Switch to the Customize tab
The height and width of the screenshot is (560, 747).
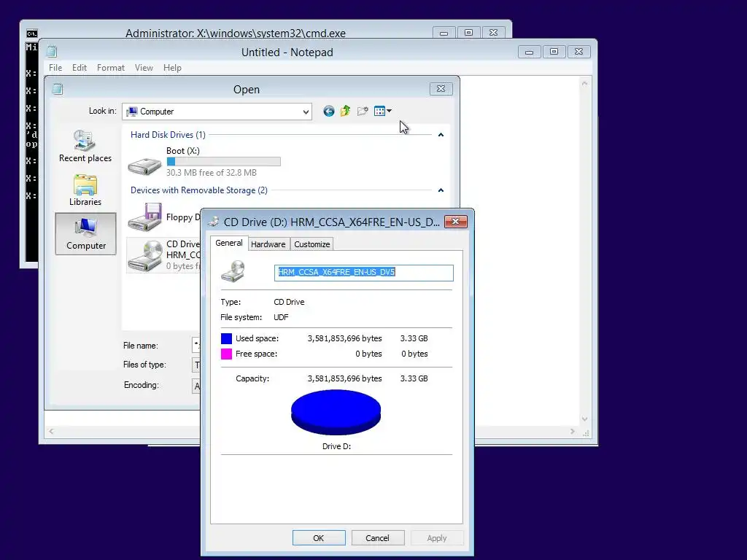click(312, 244)
